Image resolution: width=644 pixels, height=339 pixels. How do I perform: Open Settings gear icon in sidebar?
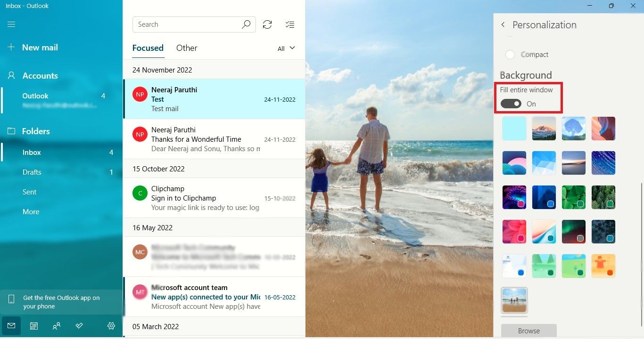point(111,326)
